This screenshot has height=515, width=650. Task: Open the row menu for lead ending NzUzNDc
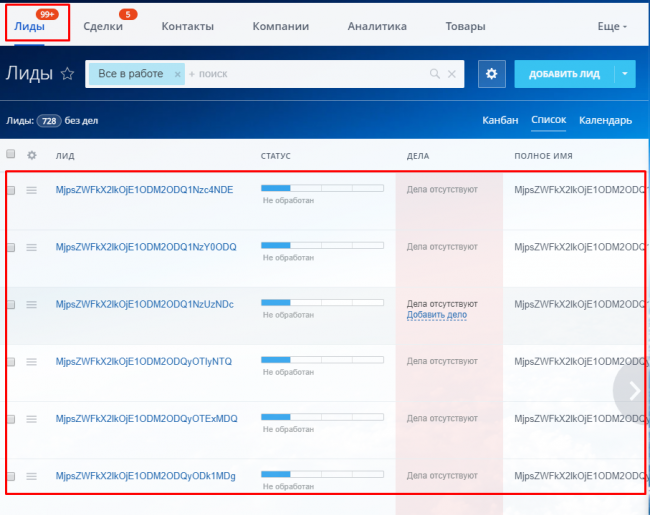coord(31,304)
